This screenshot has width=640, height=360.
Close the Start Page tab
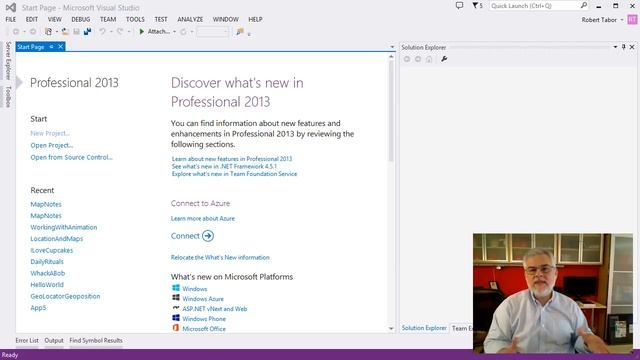coord(60,47)
